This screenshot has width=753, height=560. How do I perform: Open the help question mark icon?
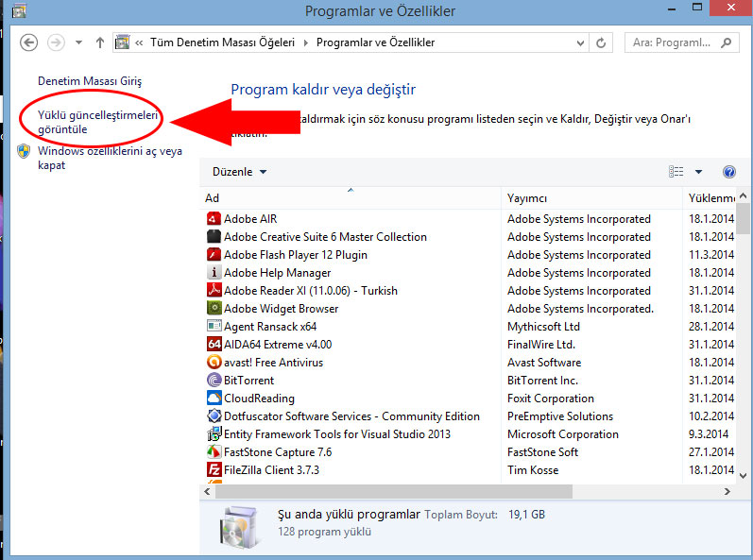click(x=729, y=172)
